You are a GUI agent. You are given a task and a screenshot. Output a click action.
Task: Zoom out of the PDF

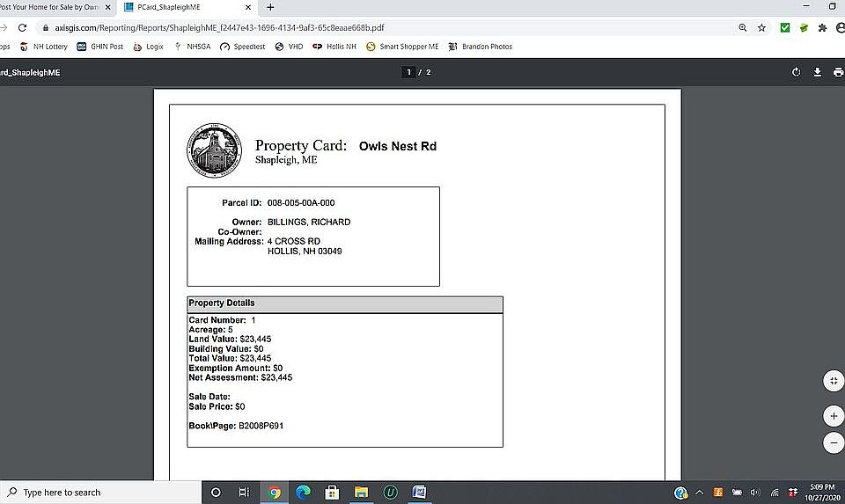point(834,442)
